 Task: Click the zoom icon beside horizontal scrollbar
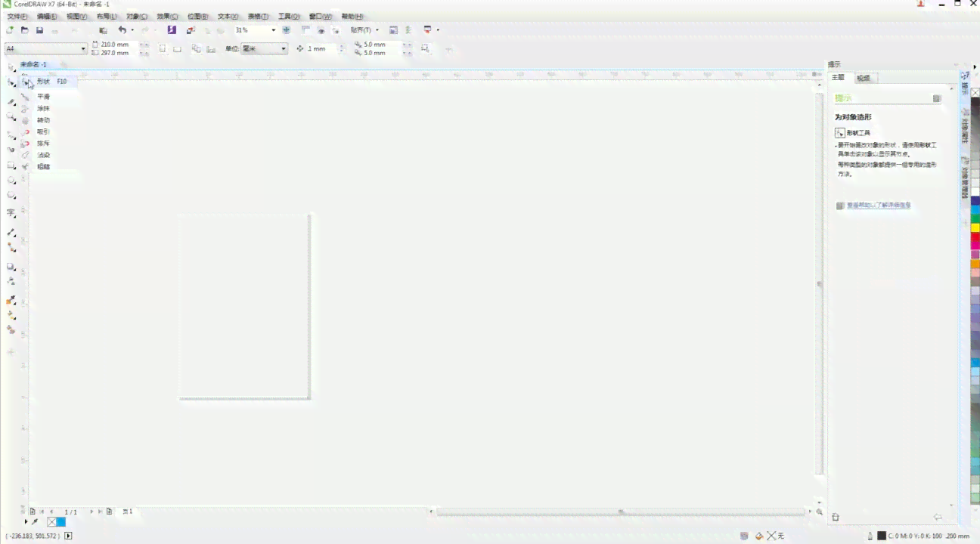[819, 512]
